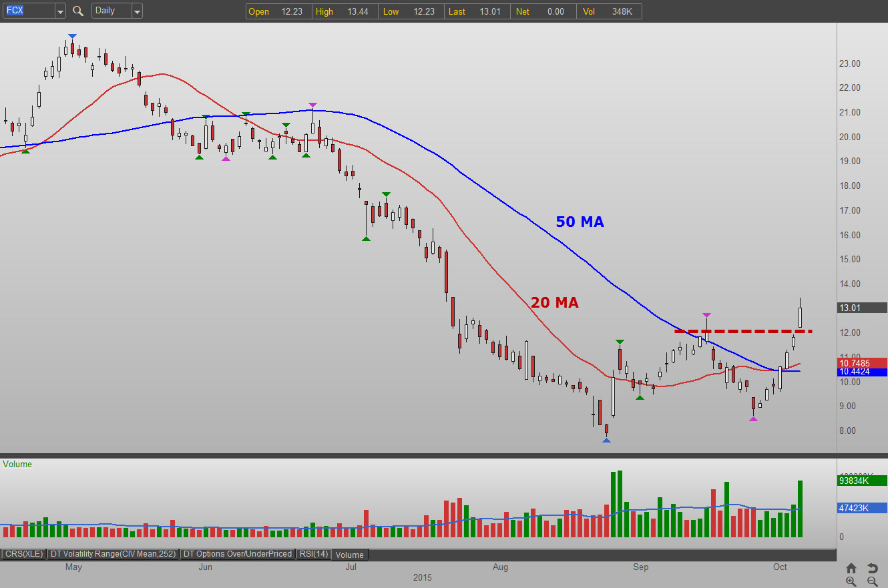
Task: Zoom in with the plus magnifier icon
Action: 851,581
